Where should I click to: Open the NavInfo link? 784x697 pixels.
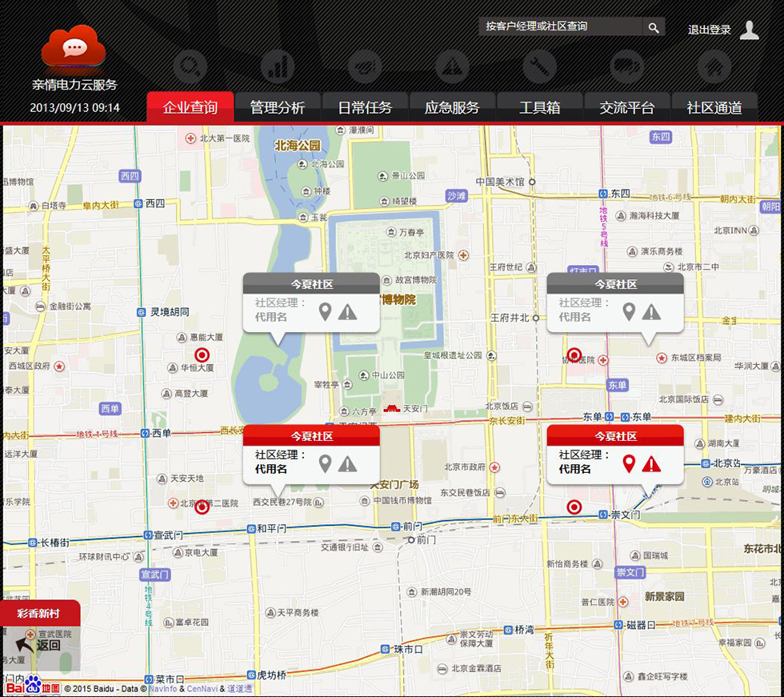pyautogui.click(x=162, y=688)
